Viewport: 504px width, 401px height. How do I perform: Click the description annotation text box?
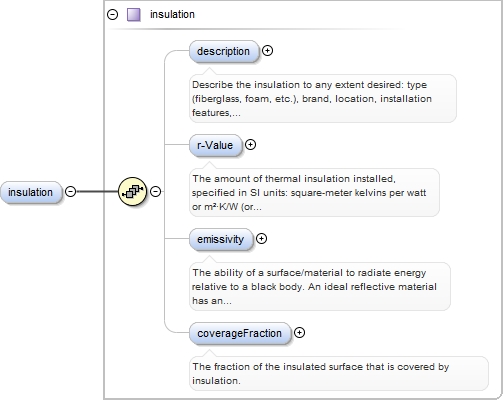click(323, 99)
